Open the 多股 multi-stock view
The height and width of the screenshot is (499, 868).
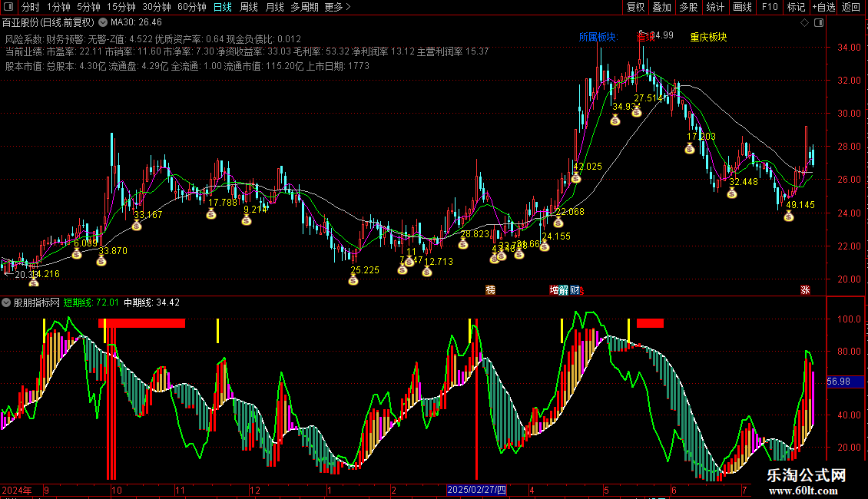[689, 7]
